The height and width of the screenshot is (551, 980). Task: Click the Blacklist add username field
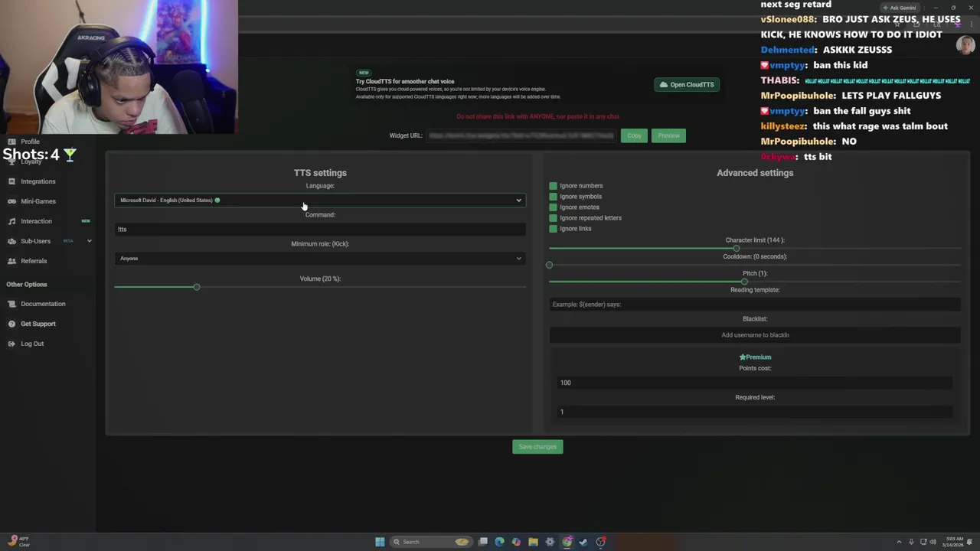pos(755,335)
